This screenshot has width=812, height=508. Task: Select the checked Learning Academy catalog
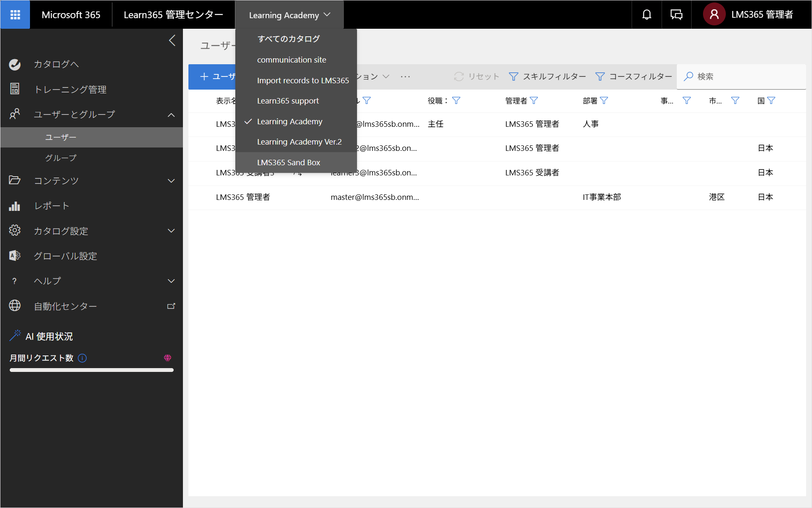[296, 121]
